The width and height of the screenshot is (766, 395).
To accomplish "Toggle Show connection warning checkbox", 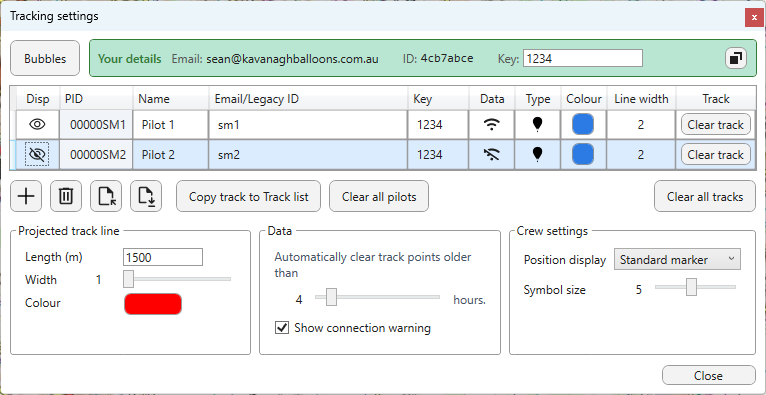I will (282, 328).
